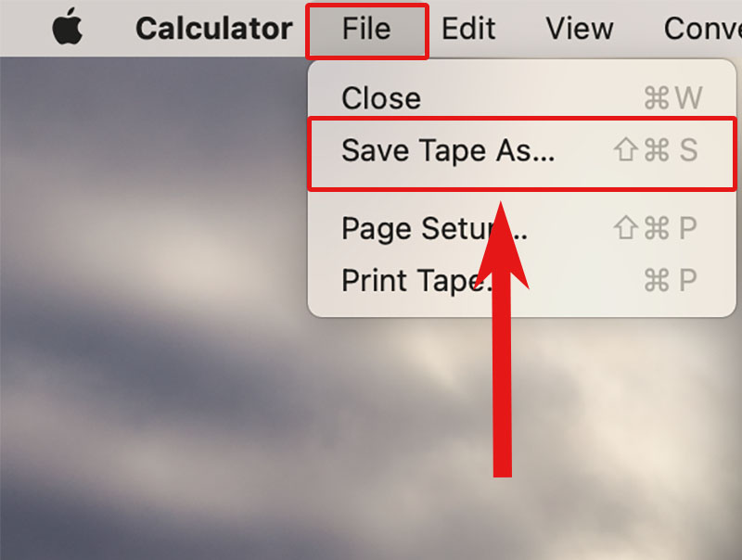The height and width of the screenshot is (560, 742).
Task: Choose Close from the File menu
Action: coord(381,97)
